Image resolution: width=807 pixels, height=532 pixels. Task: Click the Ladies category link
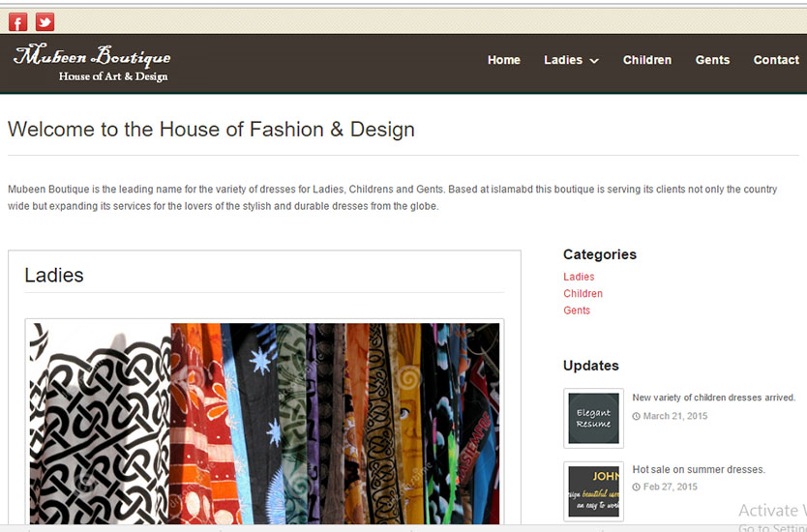coord(579,277)
